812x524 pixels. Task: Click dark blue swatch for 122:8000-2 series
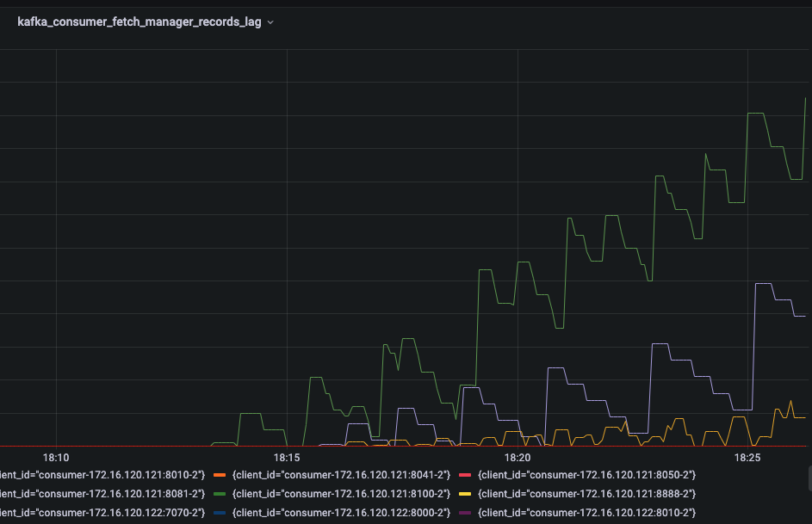tap(219, 513)
